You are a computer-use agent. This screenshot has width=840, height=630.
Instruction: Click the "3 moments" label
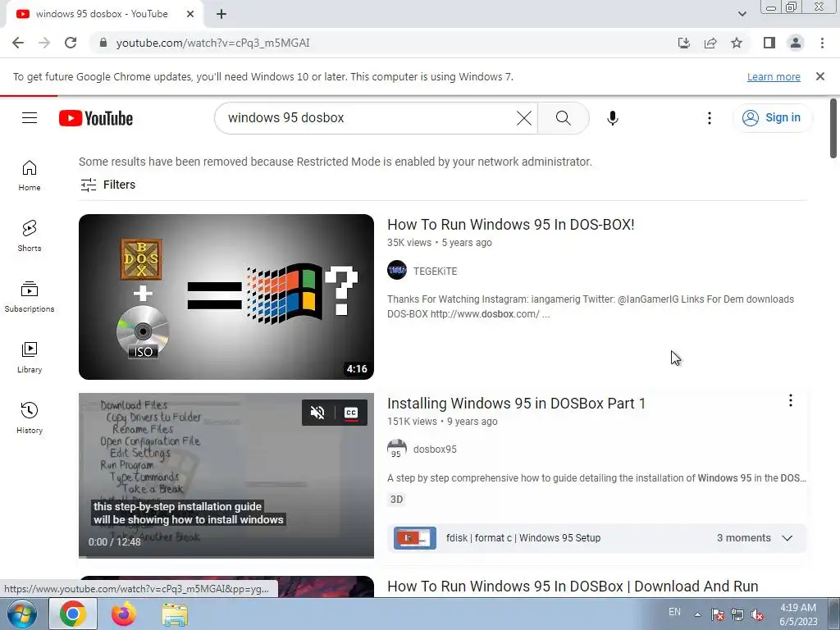[x=743, y=538]
